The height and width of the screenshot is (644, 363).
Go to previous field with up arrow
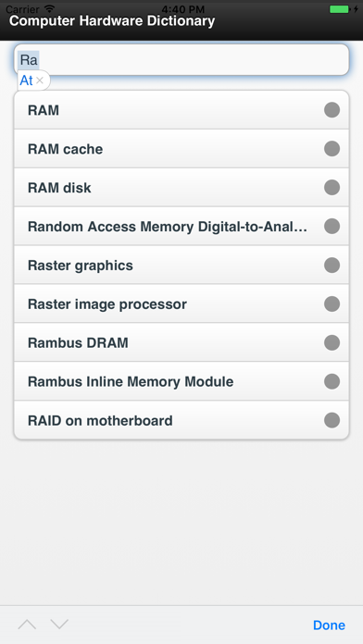(x=27, y=625)
